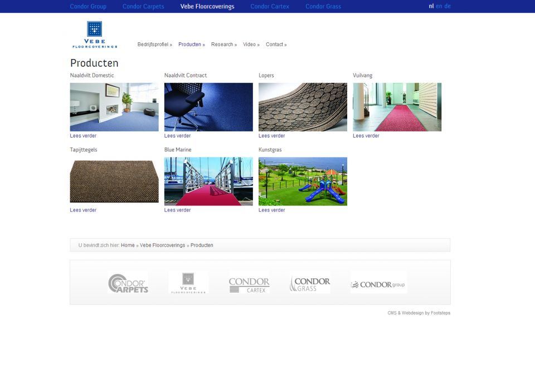Expand the Video menu

[x=251, y=45]
